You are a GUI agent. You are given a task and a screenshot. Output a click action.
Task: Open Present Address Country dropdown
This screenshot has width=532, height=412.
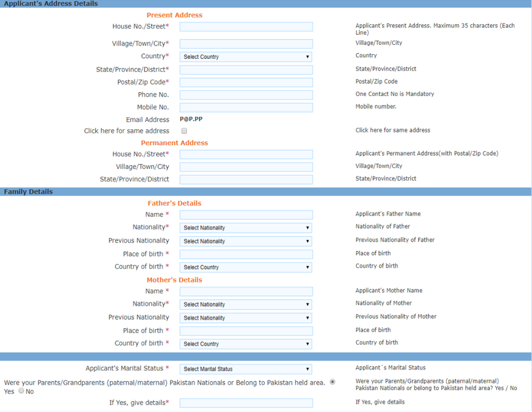click(246, 56)
